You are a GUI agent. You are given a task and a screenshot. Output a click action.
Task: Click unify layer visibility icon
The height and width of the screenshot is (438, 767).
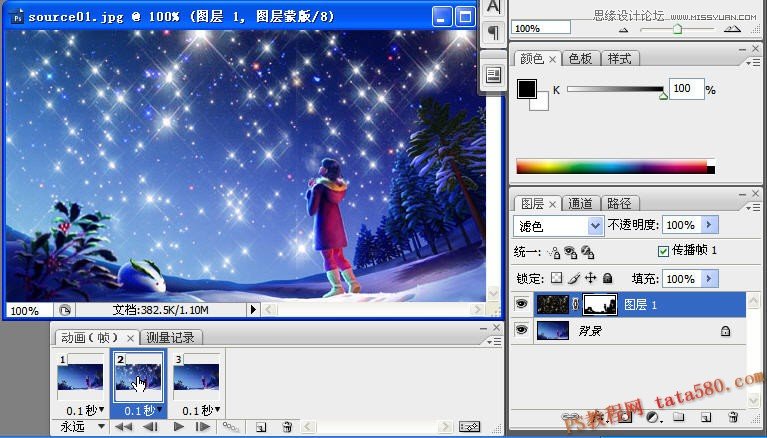coord(570,252)
